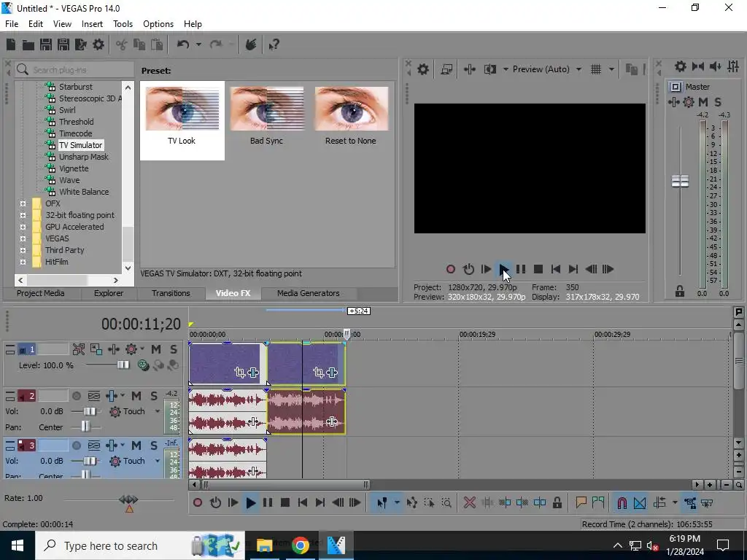Toggle Preview on External Monitor icon
Image resolution: width=747 pixels, height=560 pixels.
tap(447, 69)
